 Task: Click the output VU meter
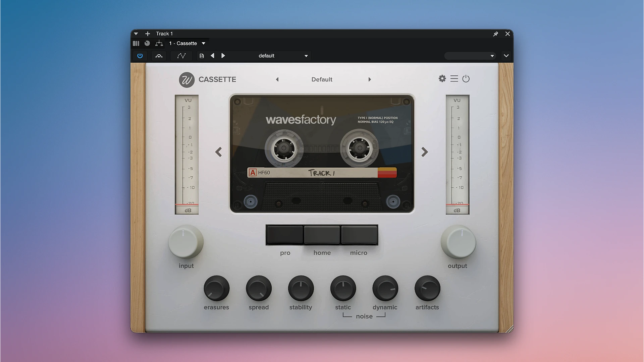click(458, 155)
